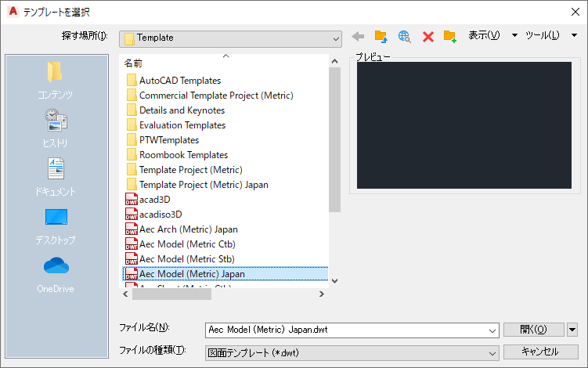The height and width of the screenshot is (368, 588).
Task: Select the acadiso3D template file
Action: click(153, 215)
